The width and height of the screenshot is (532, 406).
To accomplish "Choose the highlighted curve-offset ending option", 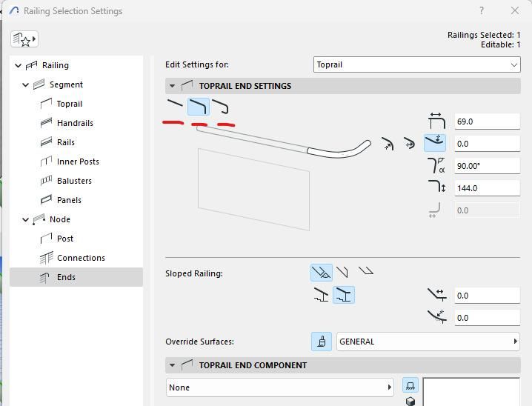I will tap(435, 143).
